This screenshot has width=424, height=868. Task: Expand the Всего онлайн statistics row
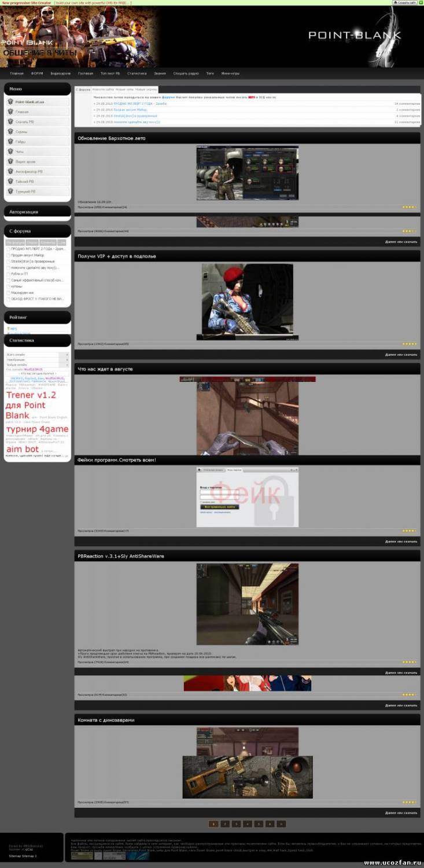(x=67, y=355)
